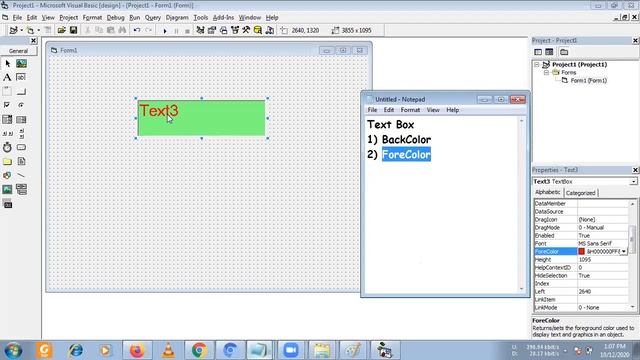The image size is (640, 360).
Task: Click the Visual Component Manager toolbar icon
Action: 270,30
